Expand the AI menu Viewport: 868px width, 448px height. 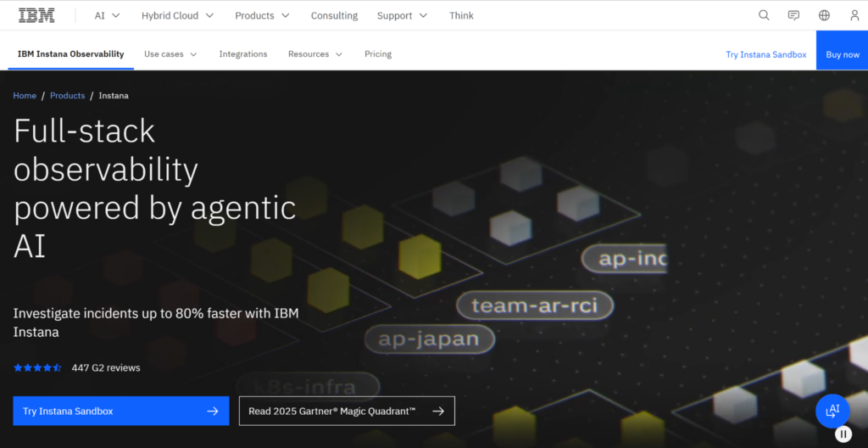[x=108, y=15]
